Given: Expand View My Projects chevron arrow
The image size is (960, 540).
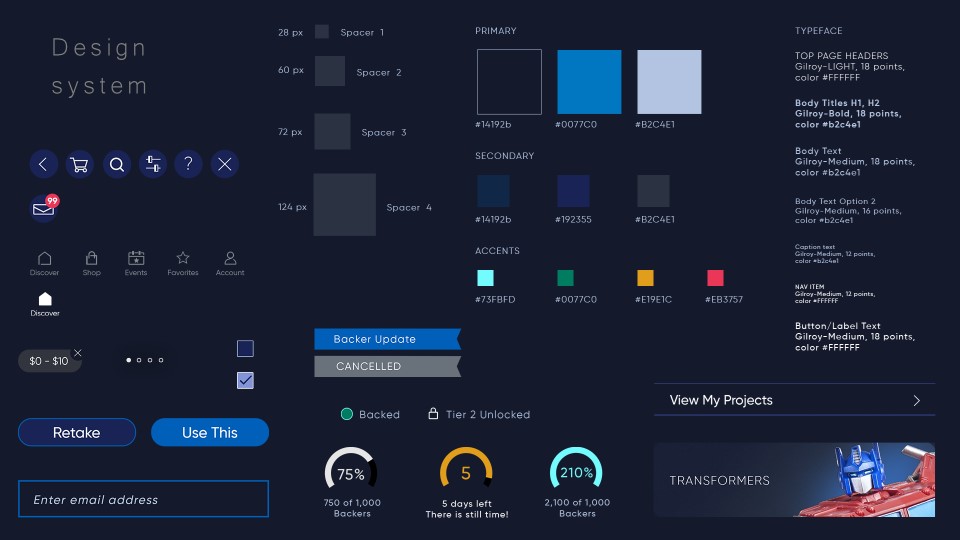Looking at the screenshot, I should coord(917,400).
